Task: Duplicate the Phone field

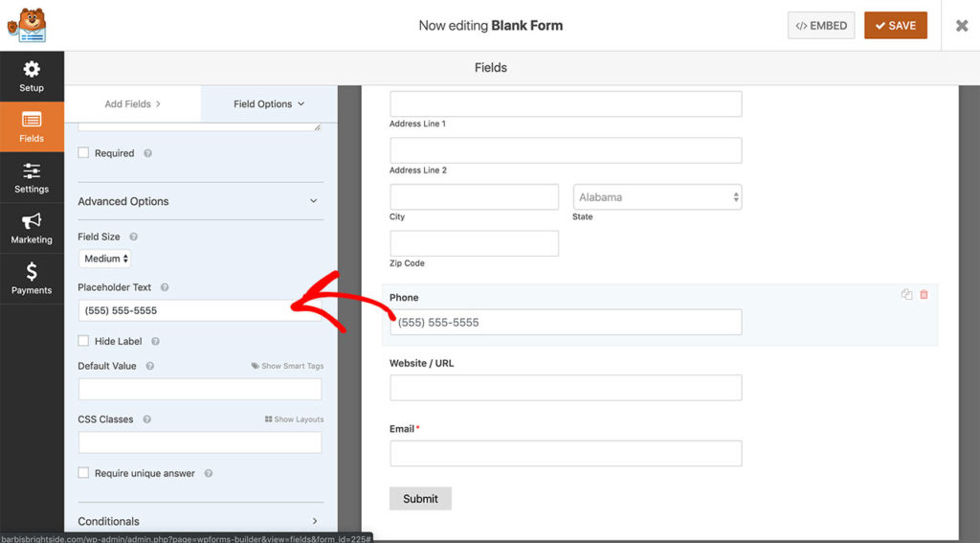Action: (906, 295)
